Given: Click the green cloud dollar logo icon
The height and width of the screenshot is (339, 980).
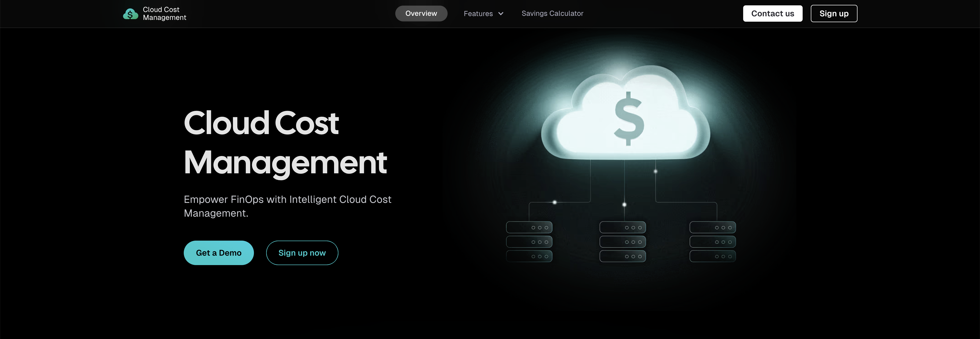Looking at the screenshot, I should coord(130,14).
